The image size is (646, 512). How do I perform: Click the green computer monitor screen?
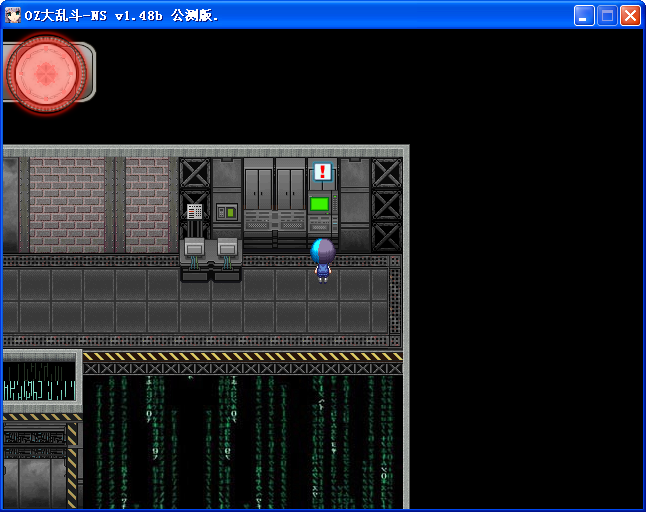pyautogui.click(x=319, y=204)
